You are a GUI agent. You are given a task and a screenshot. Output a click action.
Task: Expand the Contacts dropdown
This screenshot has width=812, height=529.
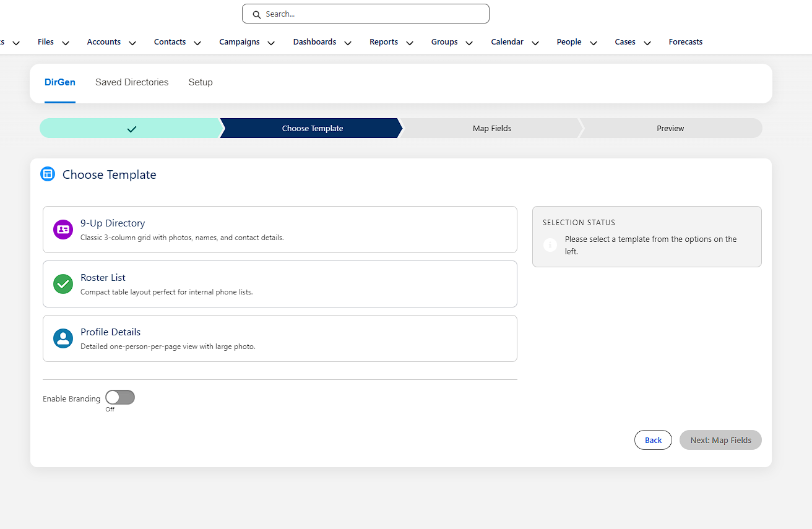(197, 42)
